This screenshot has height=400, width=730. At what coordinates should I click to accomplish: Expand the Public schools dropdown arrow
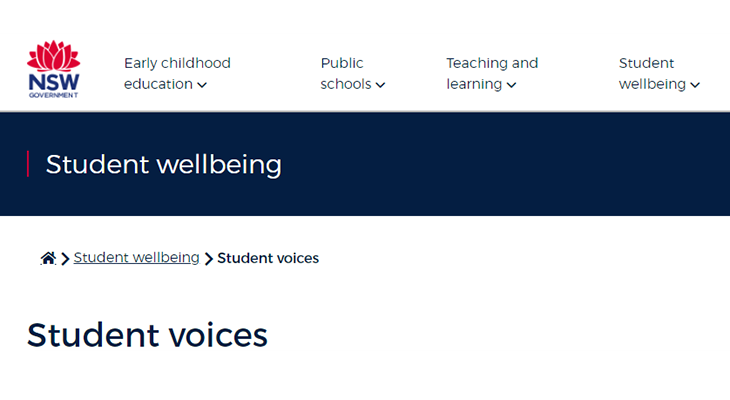pos(381,85)
